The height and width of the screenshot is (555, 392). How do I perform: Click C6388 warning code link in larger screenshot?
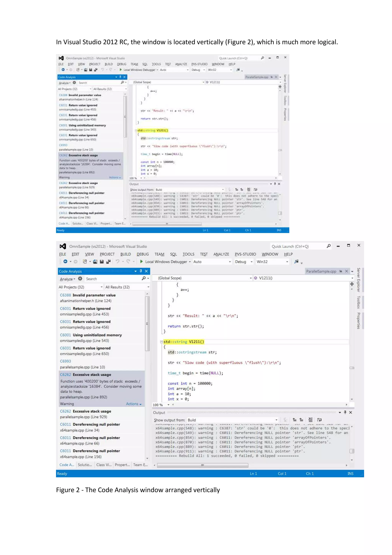(x=65, y=295)
